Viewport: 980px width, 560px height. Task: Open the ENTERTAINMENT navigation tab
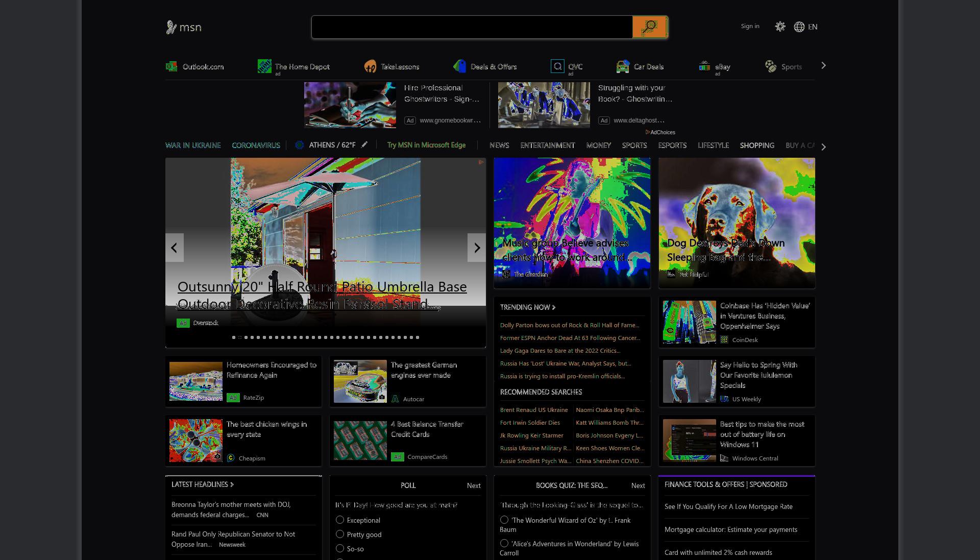pyautogui.click(x=548, y=145)
